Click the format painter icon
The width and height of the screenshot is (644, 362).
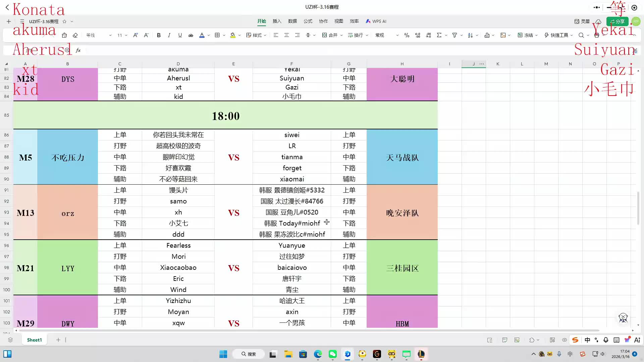64,35
